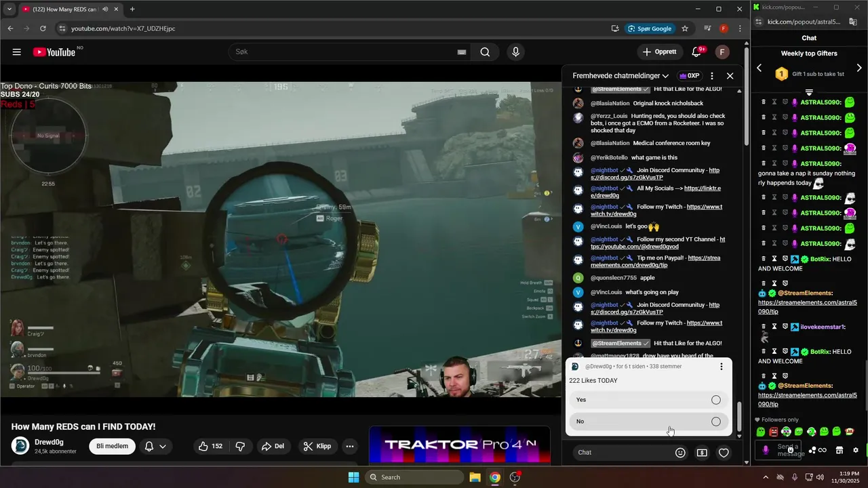Image resolution: width=868 pixels, height=488 pixels.
Task: Open File Explorer from taskbar
Action: [475, 477]
